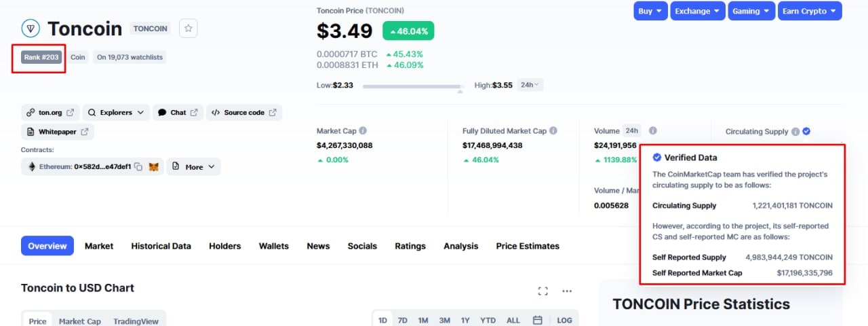The width and height of the screenshot is (868, 326).
Task: Open the Earn Crypto dropdown
Action: (810, 11)
